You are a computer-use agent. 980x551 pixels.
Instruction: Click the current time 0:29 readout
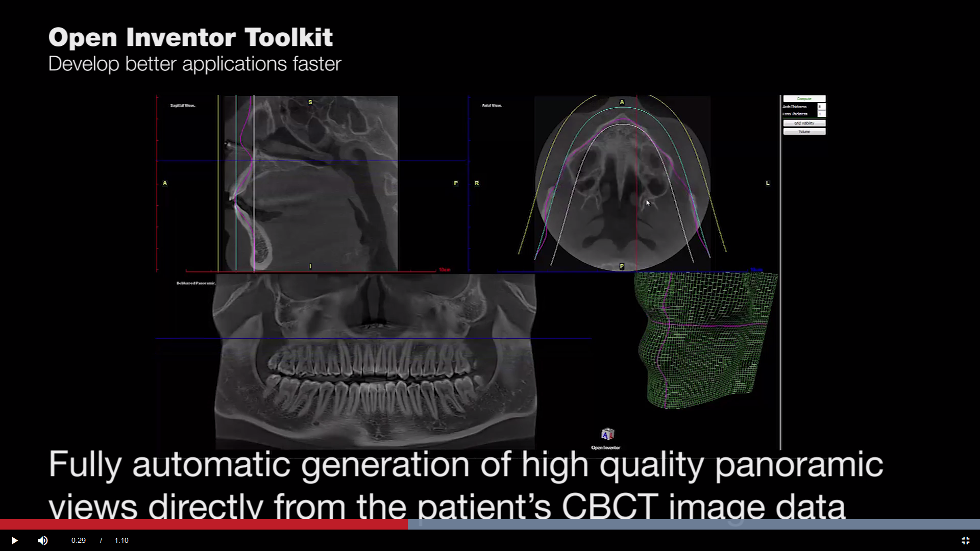coord(79,540)
